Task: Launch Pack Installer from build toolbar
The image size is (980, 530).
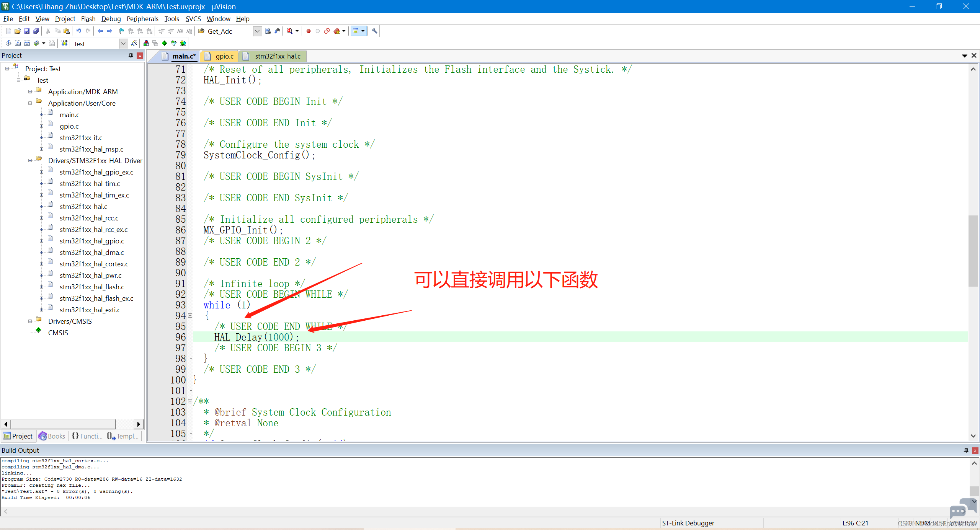Action: pyautogui.click(x=183, y=43)
